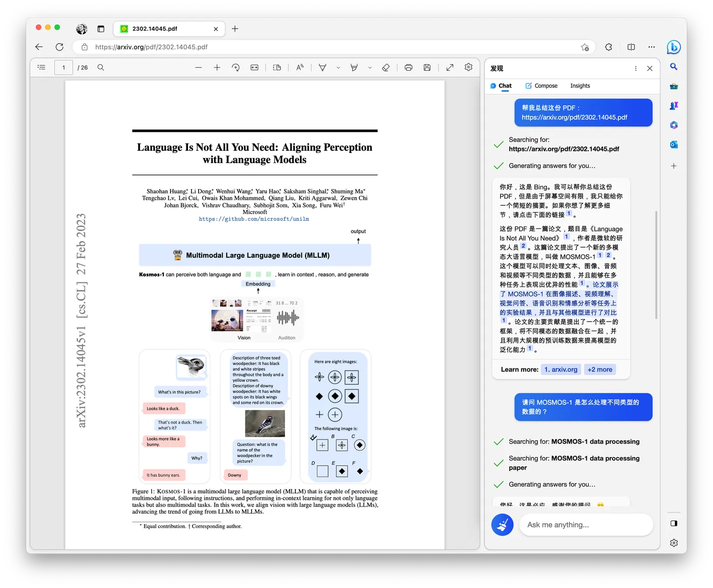Select the MOSMOS-1 question chat bubble
This screenshot has height=588, width=713.
(x=584, y=407)
